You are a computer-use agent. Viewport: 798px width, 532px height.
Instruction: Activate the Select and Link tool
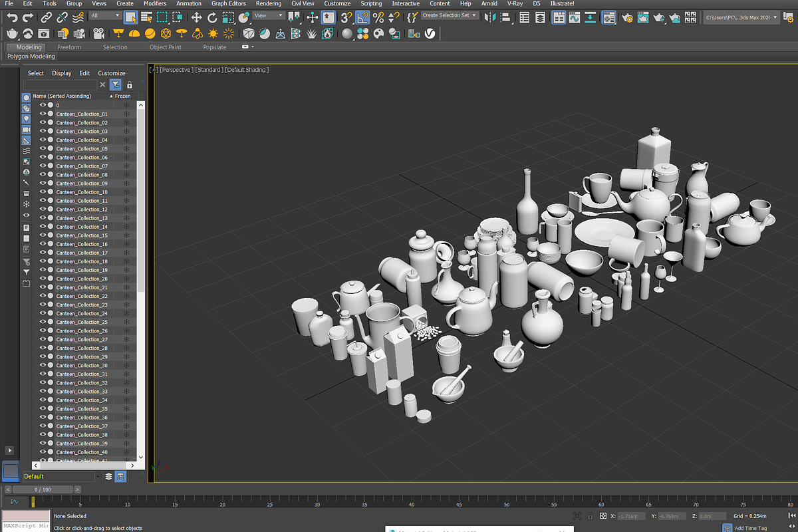(x=47, y=18)
